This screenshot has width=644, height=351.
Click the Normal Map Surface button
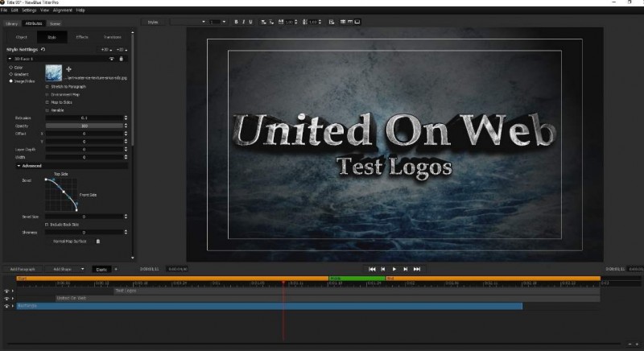pyautogui.click(x=70, y=242)
